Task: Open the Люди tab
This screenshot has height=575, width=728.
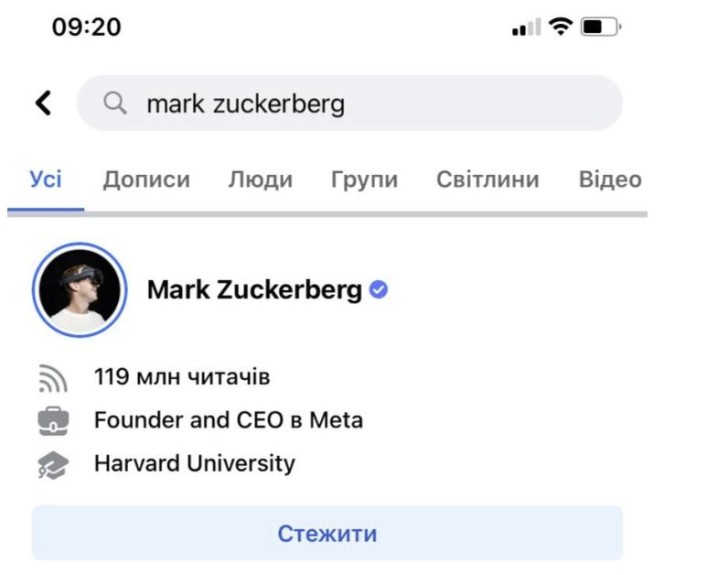Action: coord(260,180)
